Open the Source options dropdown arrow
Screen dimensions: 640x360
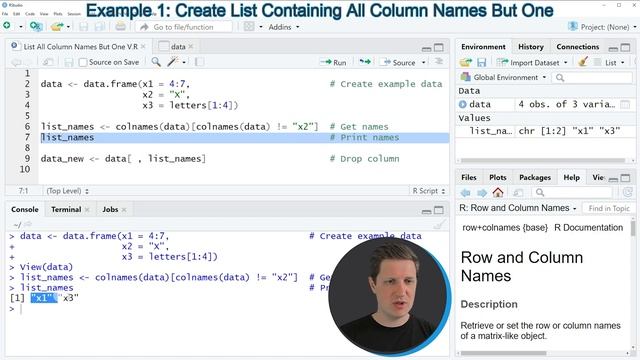424,62
